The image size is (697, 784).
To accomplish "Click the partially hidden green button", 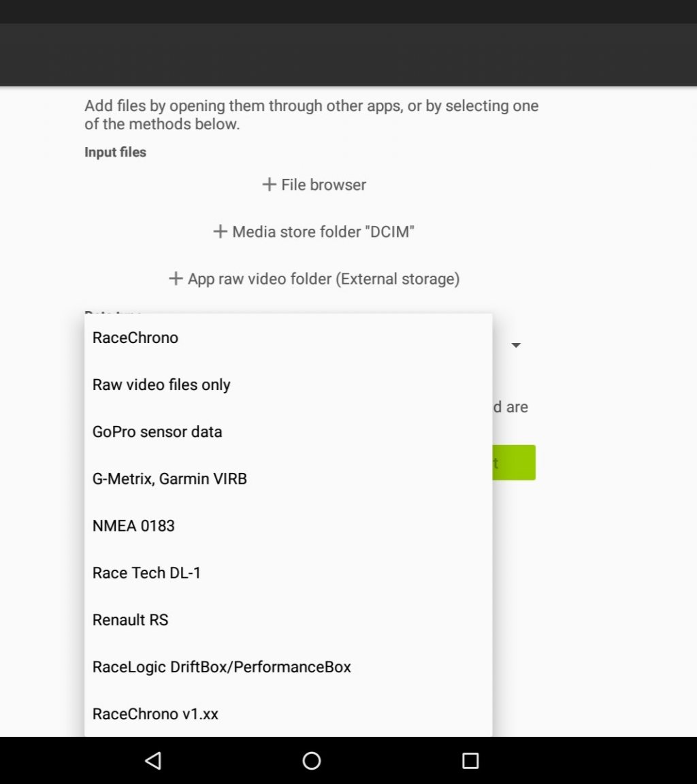I will point(514,463).
